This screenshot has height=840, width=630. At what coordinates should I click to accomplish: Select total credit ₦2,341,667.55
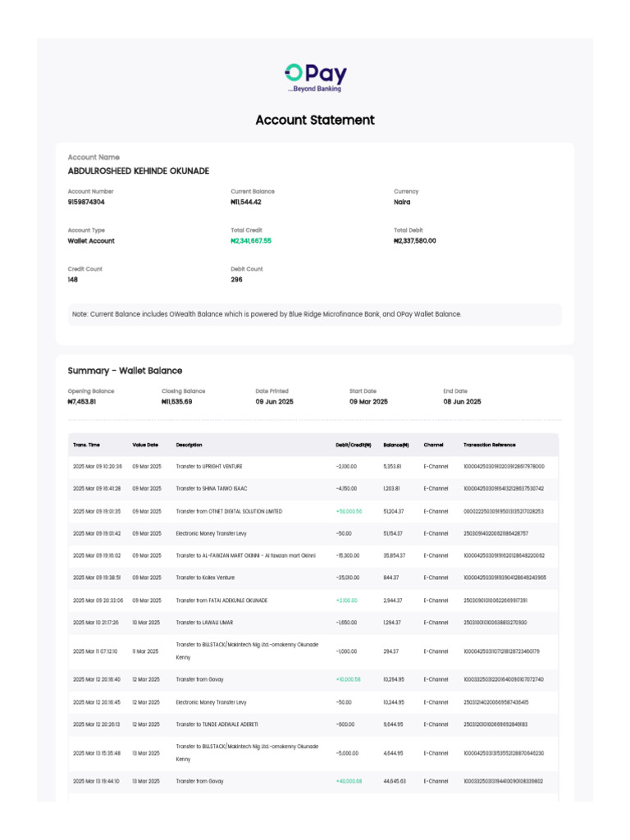tap(251, 241)
